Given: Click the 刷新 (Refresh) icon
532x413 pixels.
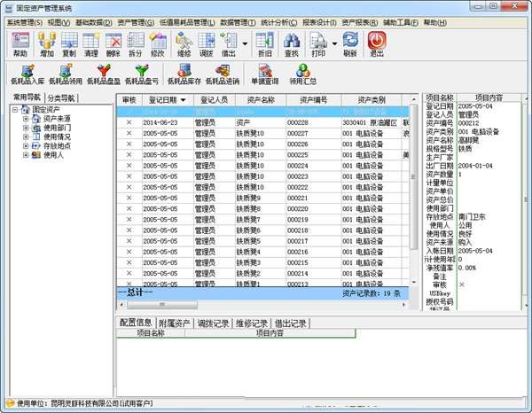Looking at the screenshot, I should tap(350, 43).
